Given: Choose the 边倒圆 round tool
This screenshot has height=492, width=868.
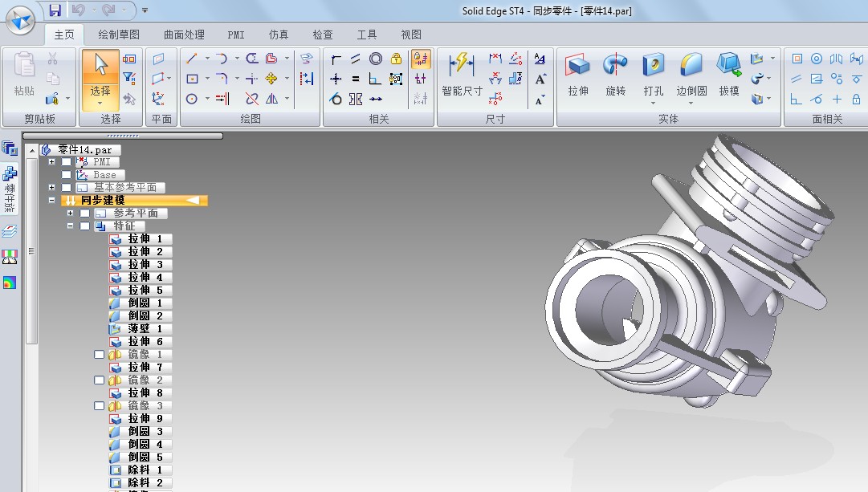Looking at the screenshot, I should (x=691, y=74).
